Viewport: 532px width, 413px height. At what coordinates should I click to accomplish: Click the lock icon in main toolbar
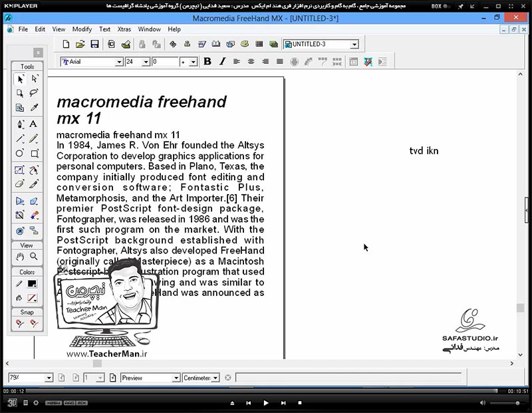(142, 44)
